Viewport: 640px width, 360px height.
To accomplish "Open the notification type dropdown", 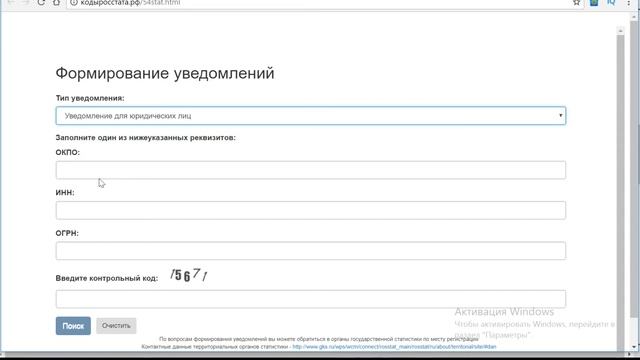I will [311, 116].
